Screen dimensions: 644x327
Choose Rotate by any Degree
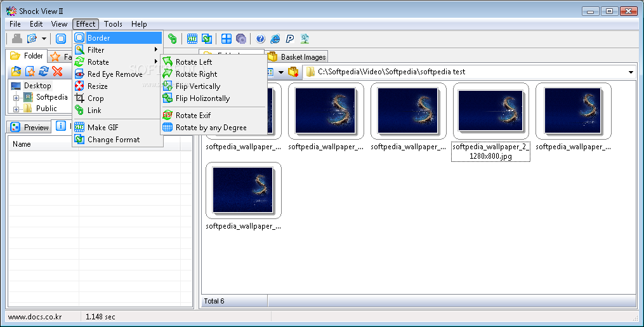tap(214, 128)
